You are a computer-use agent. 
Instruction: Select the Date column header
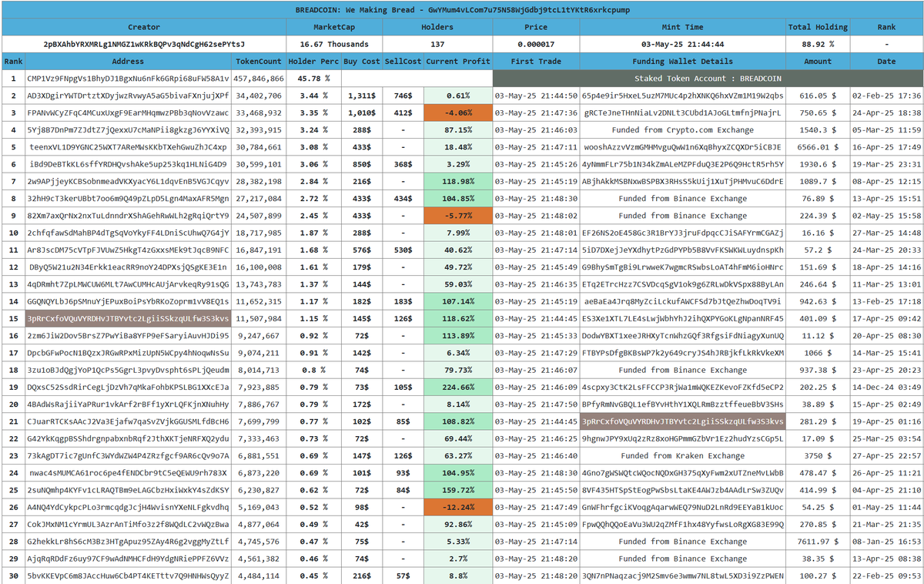(x=885, y=62)
